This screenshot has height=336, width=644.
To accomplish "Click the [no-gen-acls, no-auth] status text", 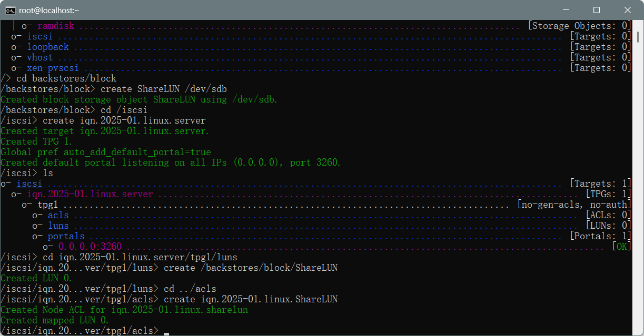I will (574, 205).
